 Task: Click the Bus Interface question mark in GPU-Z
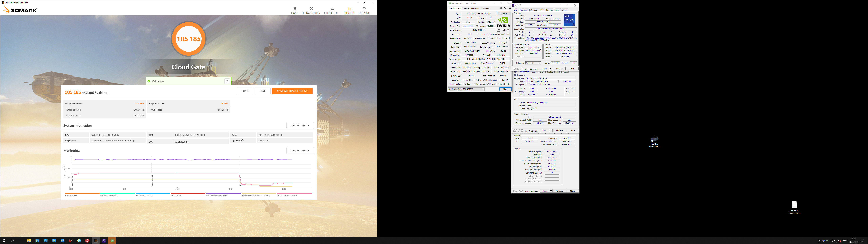pos(510,38)
